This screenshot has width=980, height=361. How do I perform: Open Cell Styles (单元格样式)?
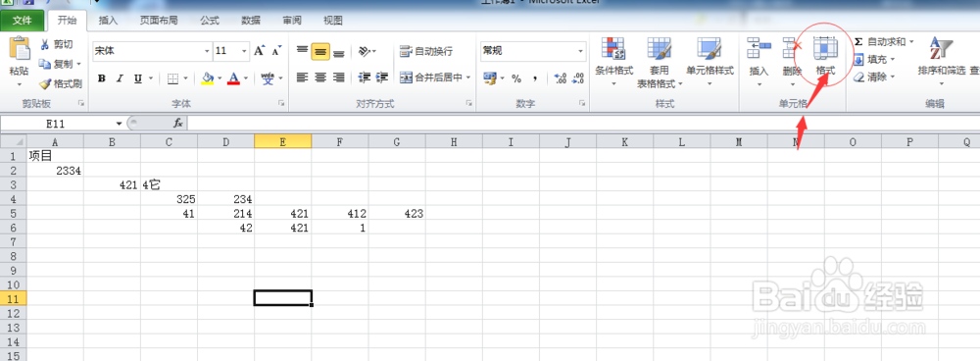click(710, 62)
